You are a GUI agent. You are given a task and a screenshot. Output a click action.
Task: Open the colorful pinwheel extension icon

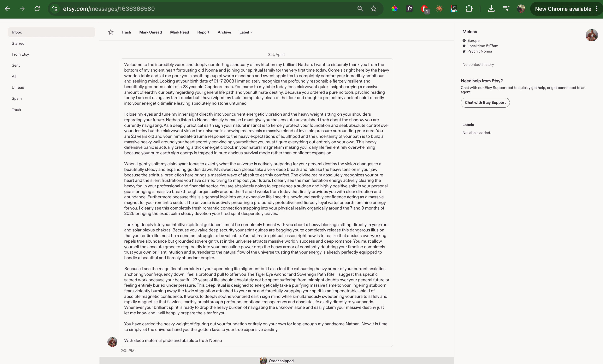[x=394, y=9]
